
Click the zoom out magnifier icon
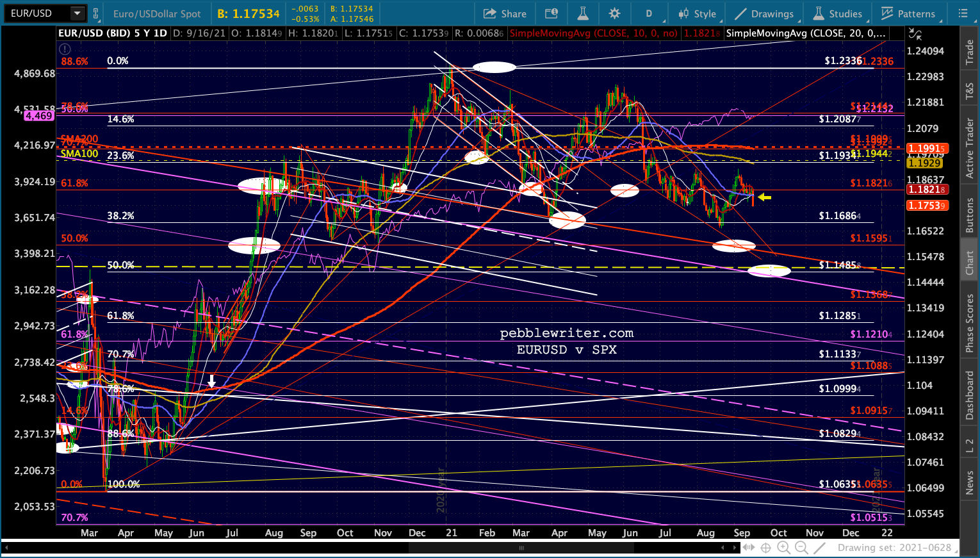coord(801,548)
